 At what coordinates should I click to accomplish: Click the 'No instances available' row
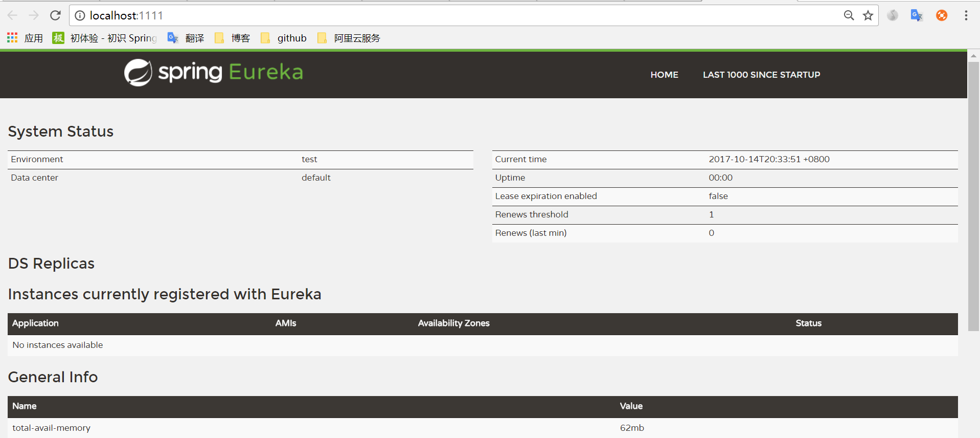click(x=483, y=345)
